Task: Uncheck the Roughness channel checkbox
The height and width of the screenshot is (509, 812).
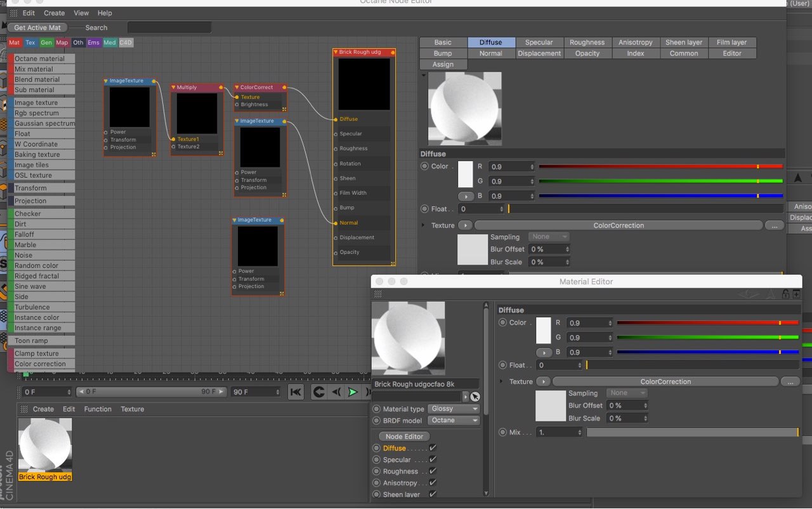Action: [433, 471]
